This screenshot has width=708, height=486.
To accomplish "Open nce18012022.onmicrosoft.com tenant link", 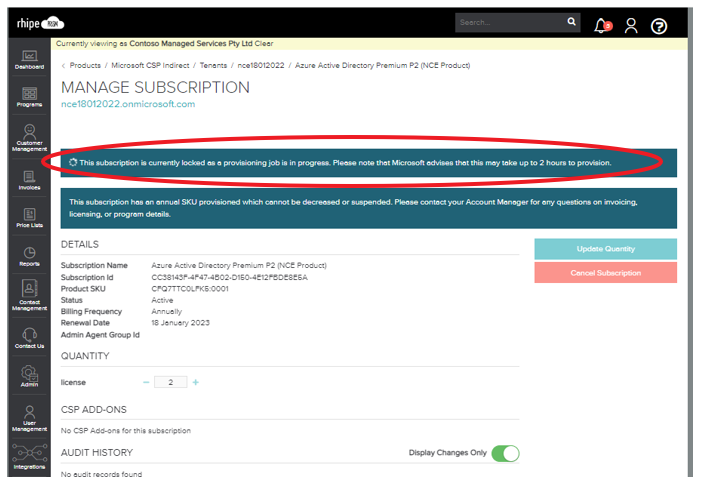I will pos(128,104).
